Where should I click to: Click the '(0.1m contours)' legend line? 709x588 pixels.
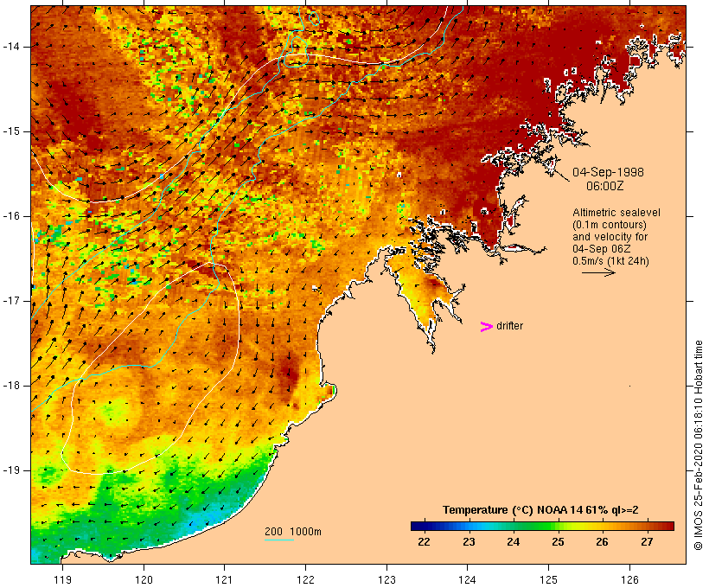point(609,225)
